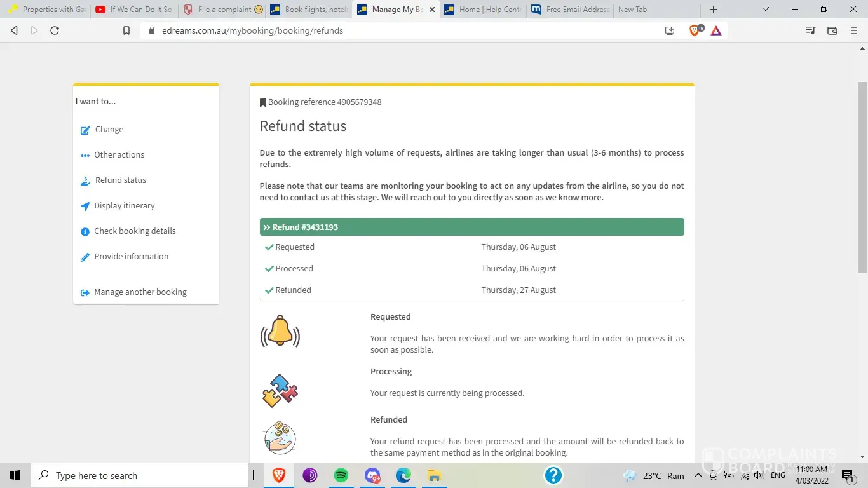
Task: Switch to the File a complaint tab
Action: [223, 10]
